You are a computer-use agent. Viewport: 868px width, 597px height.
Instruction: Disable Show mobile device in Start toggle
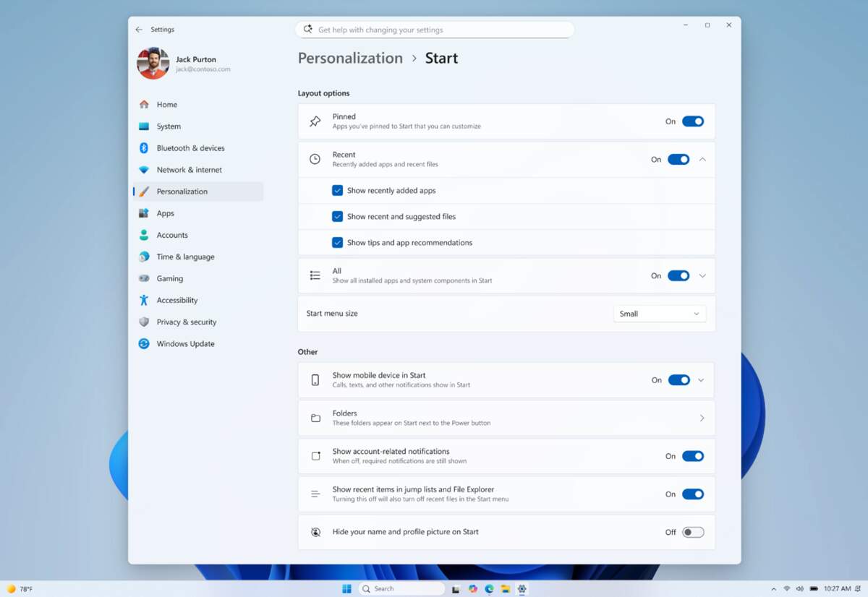(678, 380)
